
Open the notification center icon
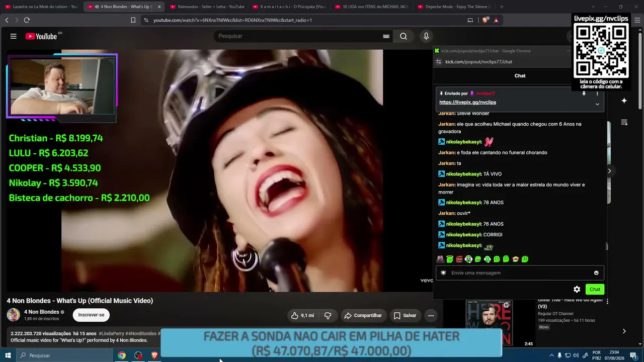(x=633, y=355)
